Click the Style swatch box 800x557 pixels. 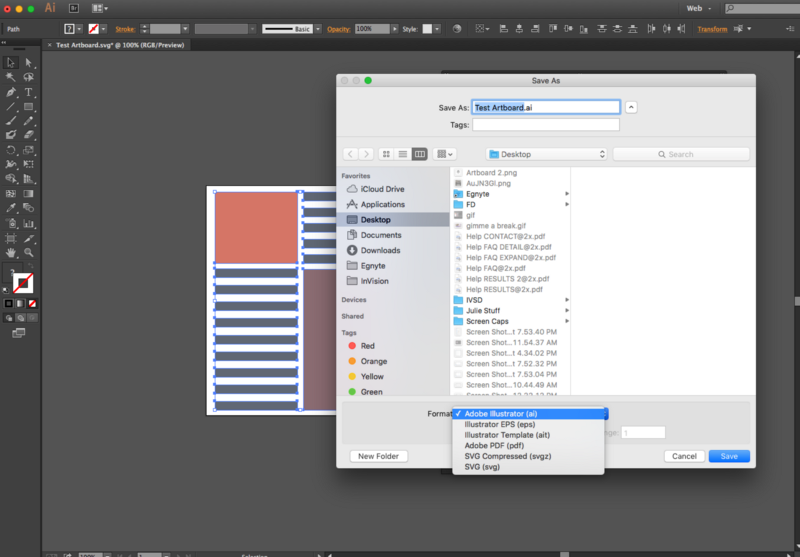click(x=428, y=29)
